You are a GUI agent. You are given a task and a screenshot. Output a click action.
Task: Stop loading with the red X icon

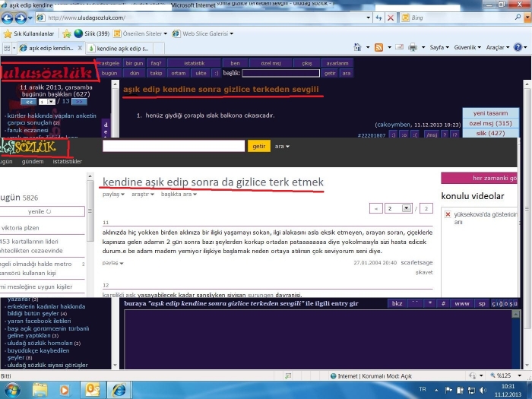[391, 18]
